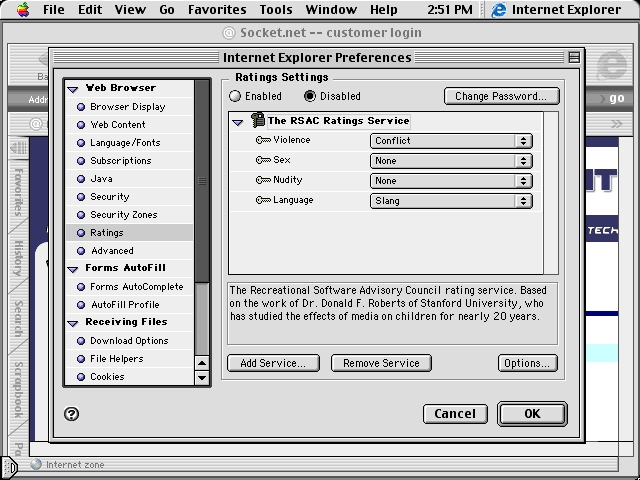Collapse the Forms AutoFill category triangle
Screen dimensions: 640x480
[73, 269]
